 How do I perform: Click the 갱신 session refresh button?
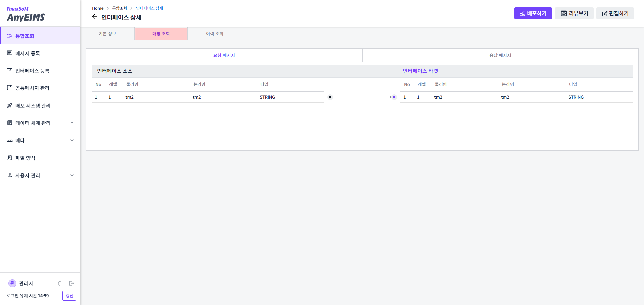click(x=69, y=296)
